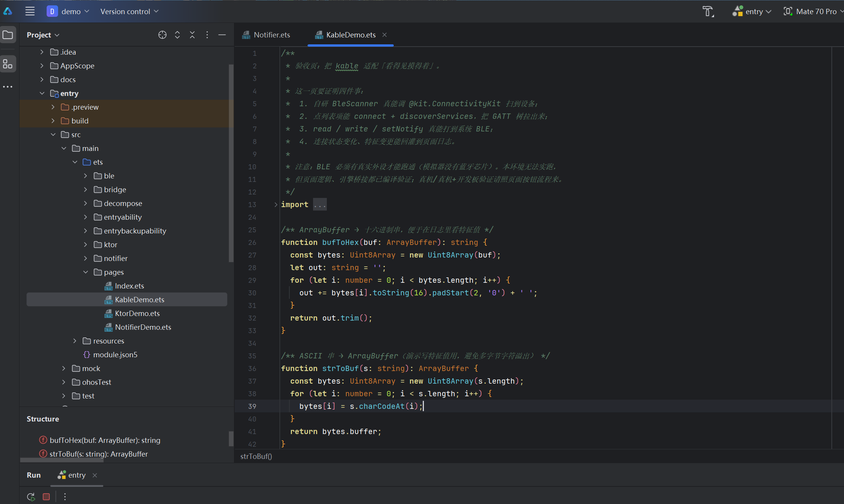
Task: Stop the running entry process
Action: pyautogui.click(x=46, y=496)
